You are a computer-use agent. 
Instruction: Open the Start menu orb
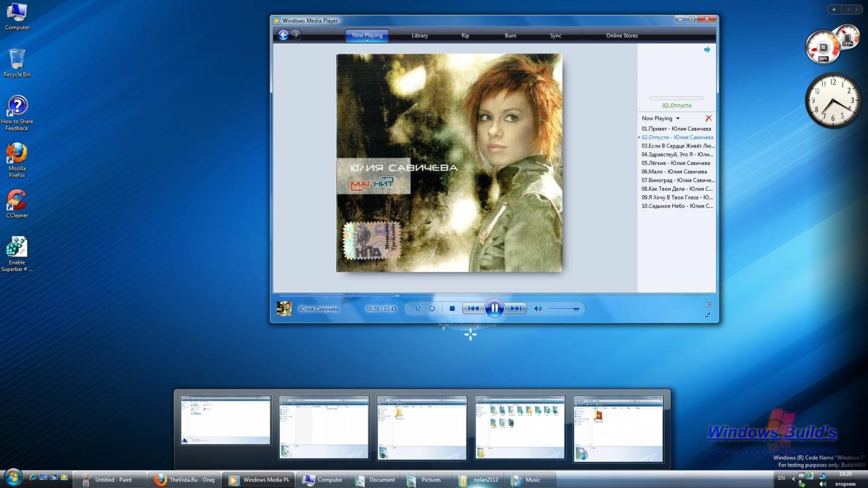click(x=12, y=478)
